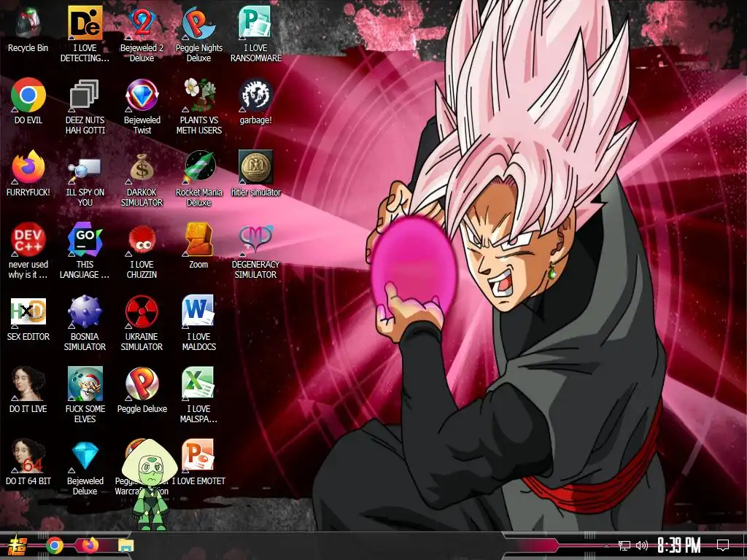The width and height of the screenshot is (747, 560).
Task: Launch Firefox from the taskbar
Action: 90,545
